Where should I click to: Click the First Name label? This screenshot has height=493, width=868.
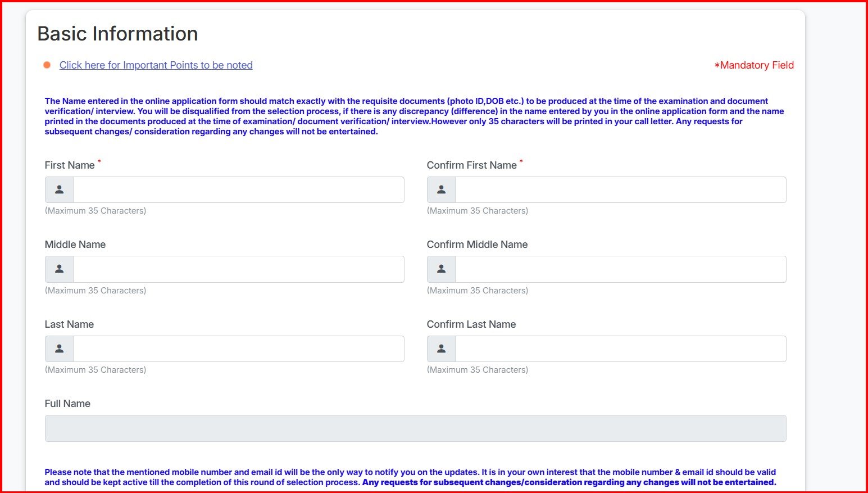pyautogui.click(x=70, y=165)
